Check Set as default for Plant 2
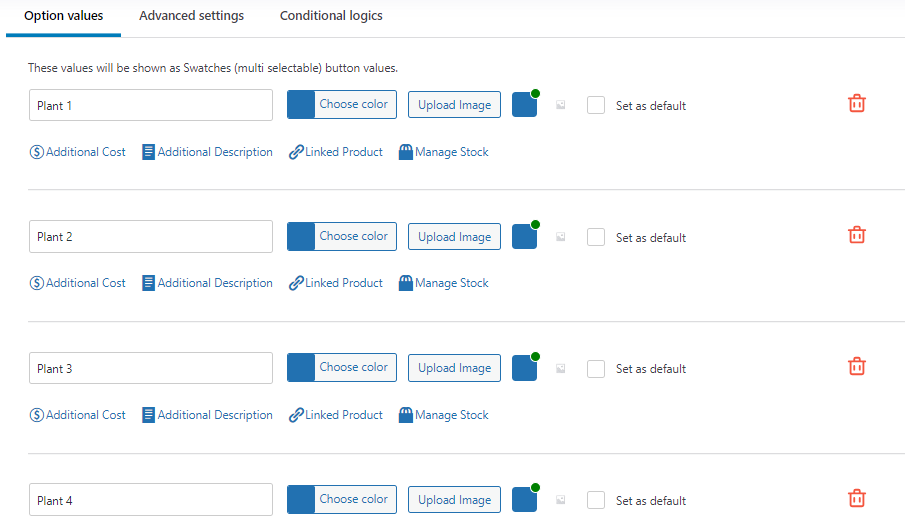This screenshot has height=517, width=905. (596, 237)
